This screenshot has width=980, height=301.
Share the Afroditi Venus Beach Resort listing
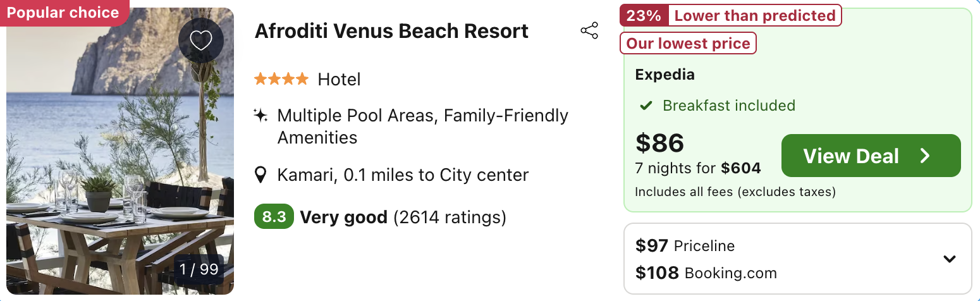[589, 31]
